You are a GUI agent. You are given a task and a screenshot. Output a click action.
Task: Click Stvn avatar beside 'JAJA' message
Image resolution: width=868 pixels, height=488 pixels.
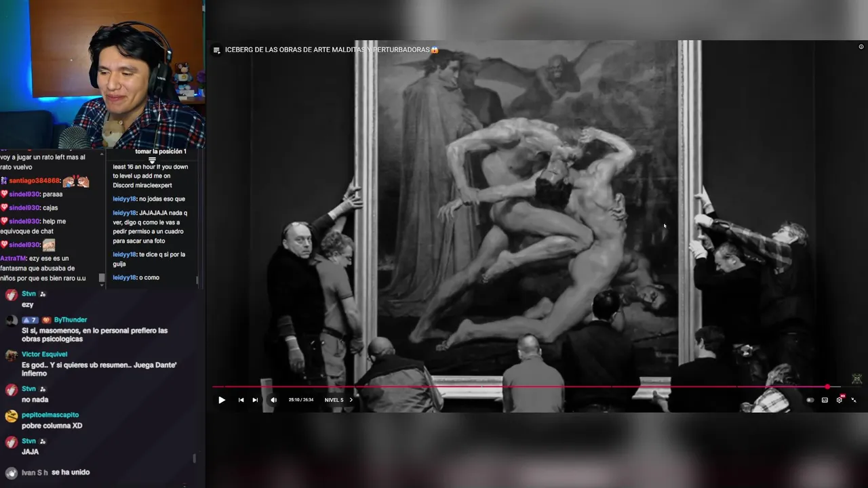[x=11, y=443]
